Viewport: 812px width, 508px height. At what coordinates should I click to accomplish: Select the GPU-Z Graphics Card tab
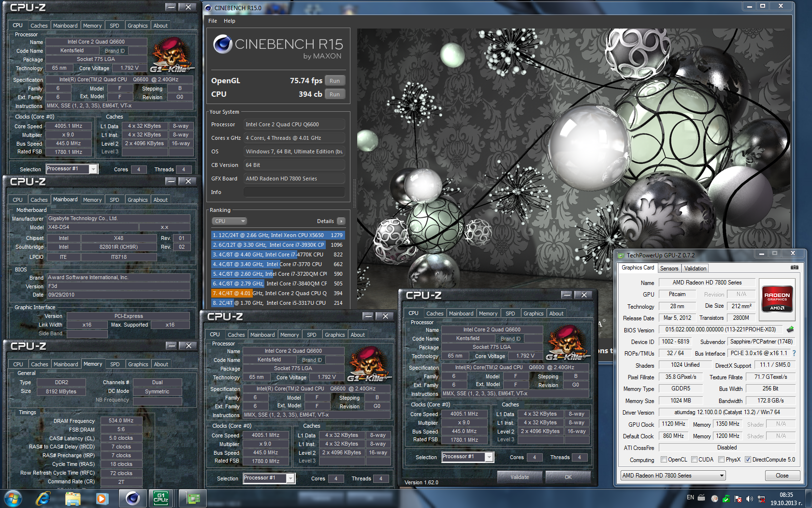[x=638, y=268]
